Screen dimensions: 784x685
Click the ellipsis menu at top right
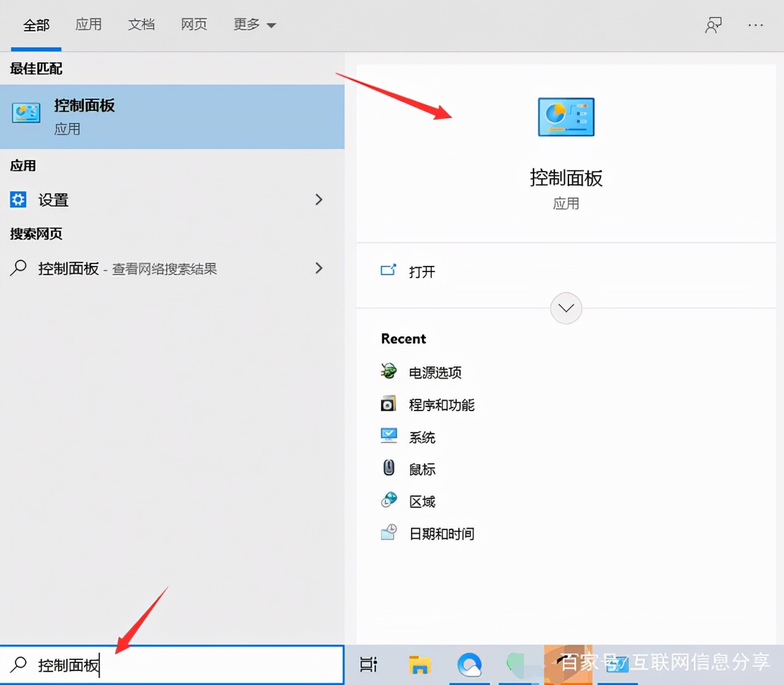[x=755, y=25]
